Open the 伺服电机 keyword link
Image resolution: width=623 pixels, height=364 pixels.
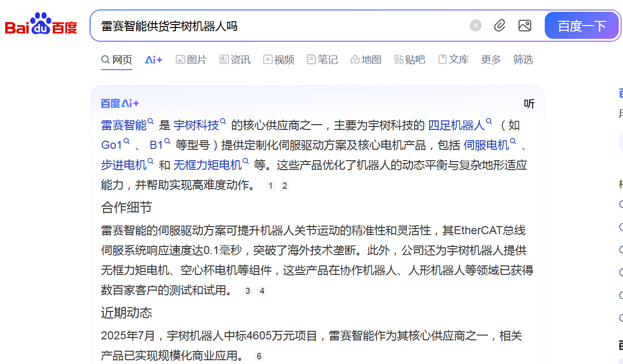coord(486,145)
